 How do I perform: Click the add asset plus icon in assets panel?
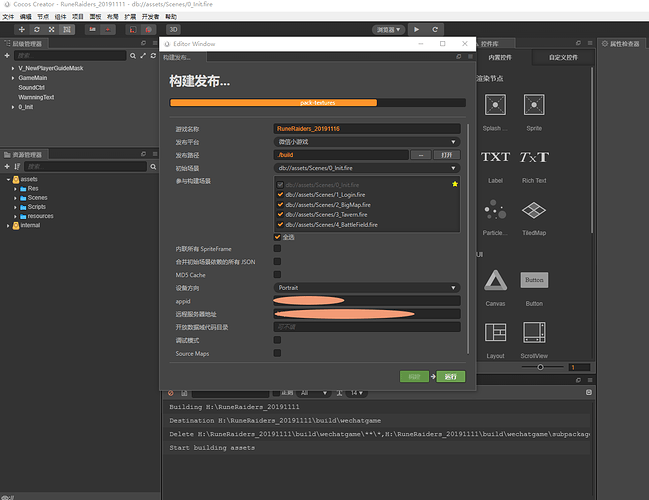pyautogui.click(x=7, y=166)
